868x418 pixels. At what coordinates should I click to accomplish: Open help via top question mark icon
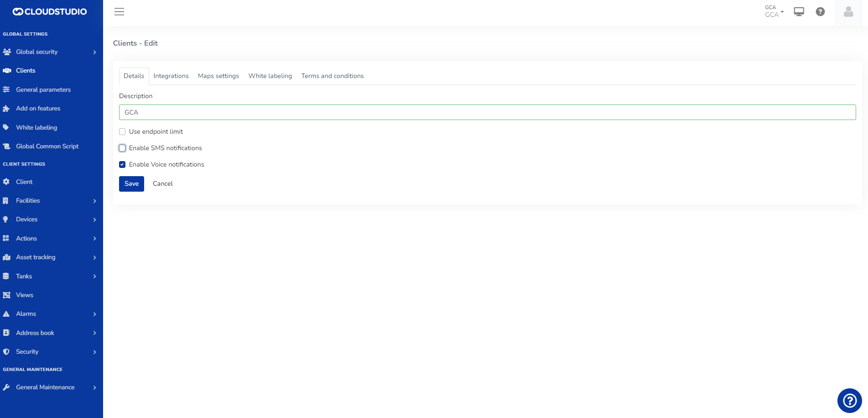[820, 12]
